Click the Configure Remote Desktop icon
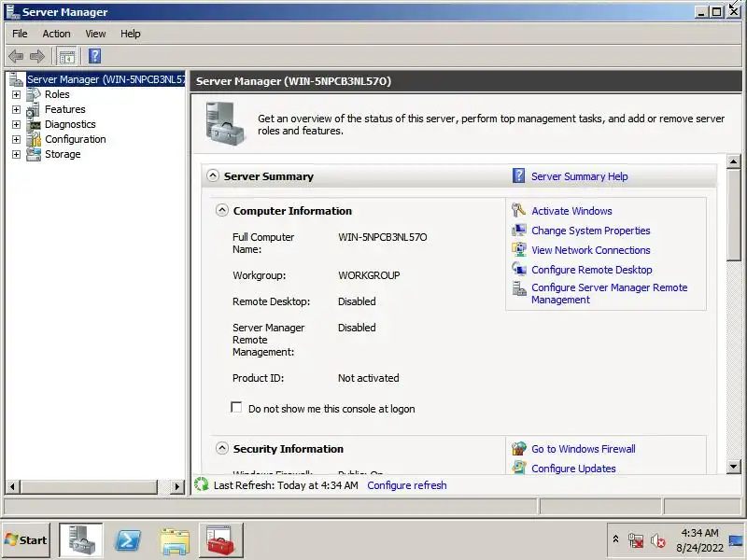This screenshot has height=560, width=747. point(518,269)
